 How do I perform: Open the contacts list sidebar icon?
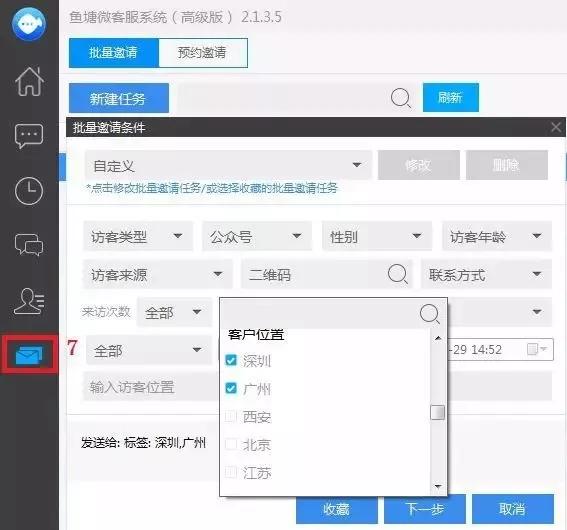point(29,301)
